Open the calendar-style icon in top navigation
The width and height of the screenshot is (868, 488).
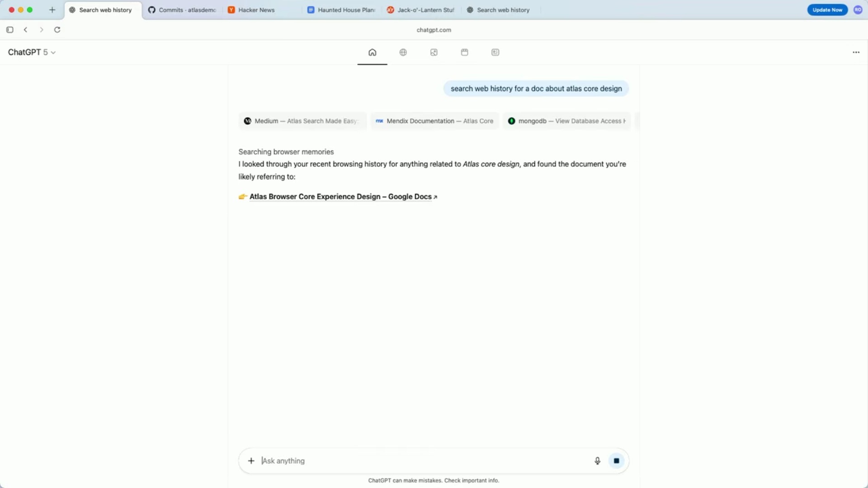pos(464,52)
